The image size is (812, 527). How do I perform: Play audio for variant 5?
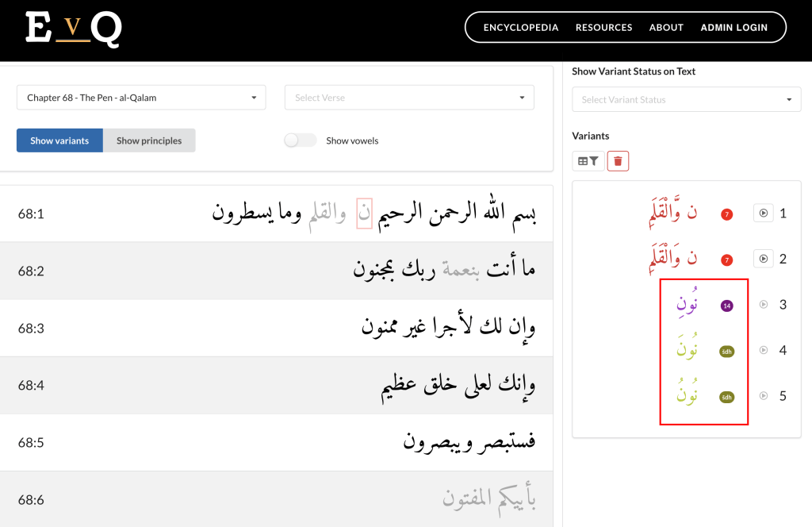[x=764, y=396]
